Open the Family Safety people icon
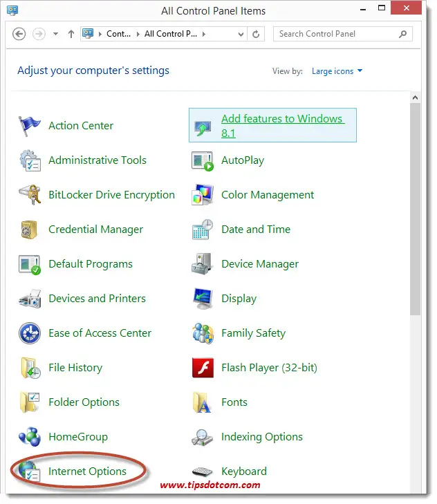This screenshot has height=504, width=437. point(203,333)
